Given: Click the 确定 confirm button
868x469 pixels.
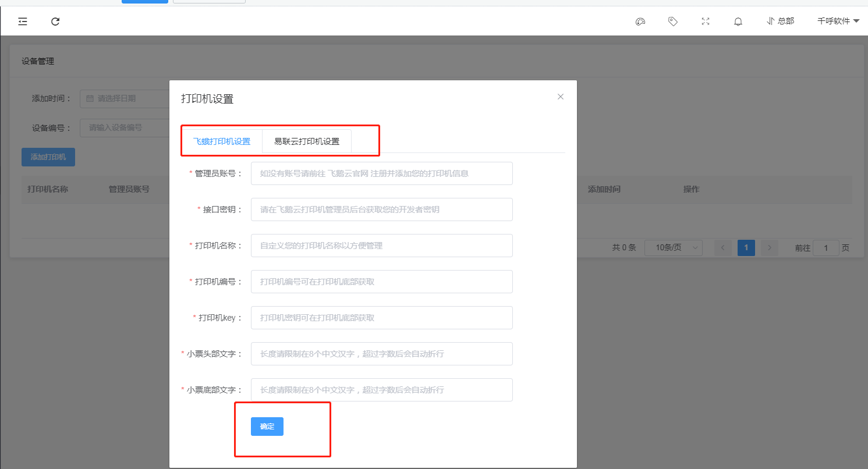Looking at the screenshot, I should click(x=267, y=427).
